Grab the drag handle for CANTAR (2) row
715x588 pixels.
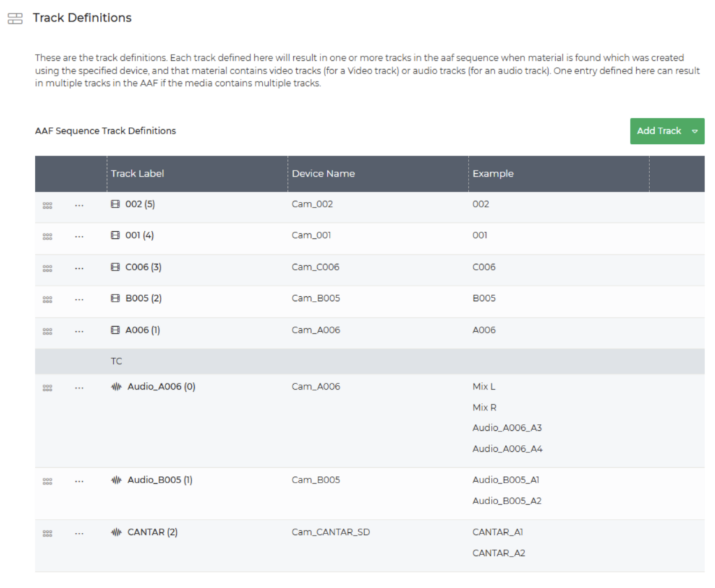point(47,534)
